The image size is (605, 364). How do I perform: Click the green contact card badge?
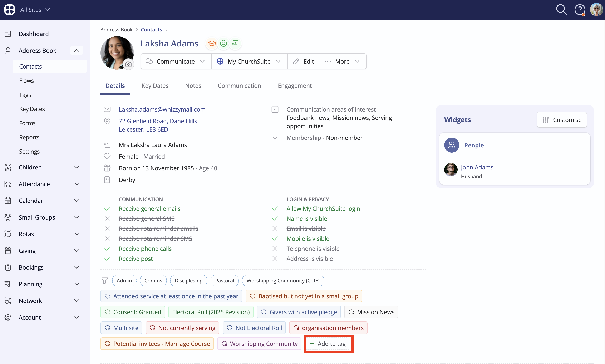[x=235, y=43]
